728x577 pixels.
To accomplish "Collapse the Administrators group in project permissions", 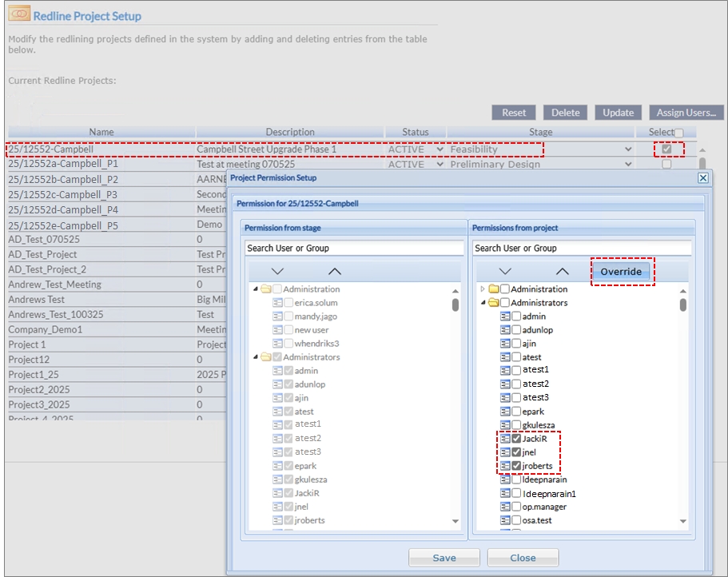I will pyautogui.click(x=482, y=303).
